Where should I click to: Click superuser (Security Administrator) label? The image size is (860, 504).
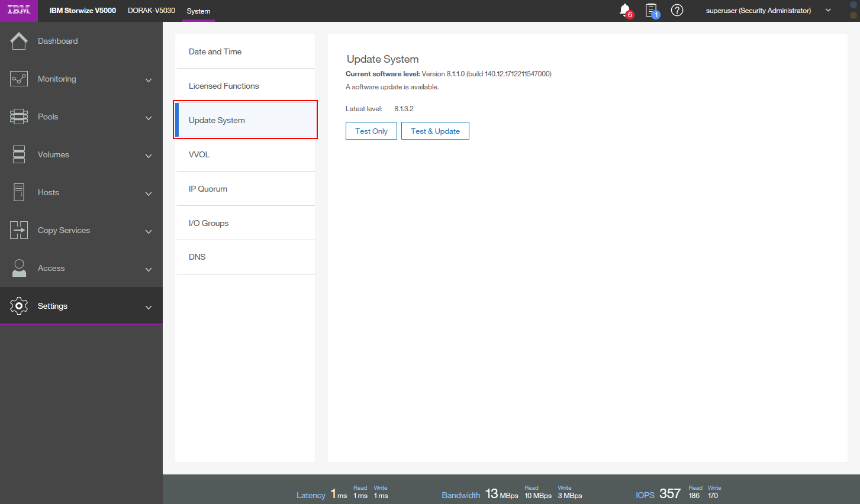758,11
